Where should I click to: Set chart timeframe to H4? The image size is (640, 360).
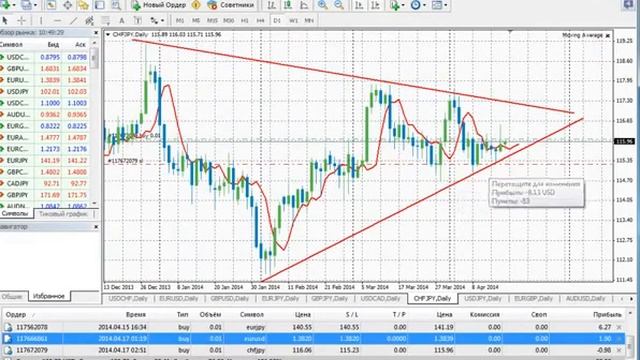tap(260, 20)
